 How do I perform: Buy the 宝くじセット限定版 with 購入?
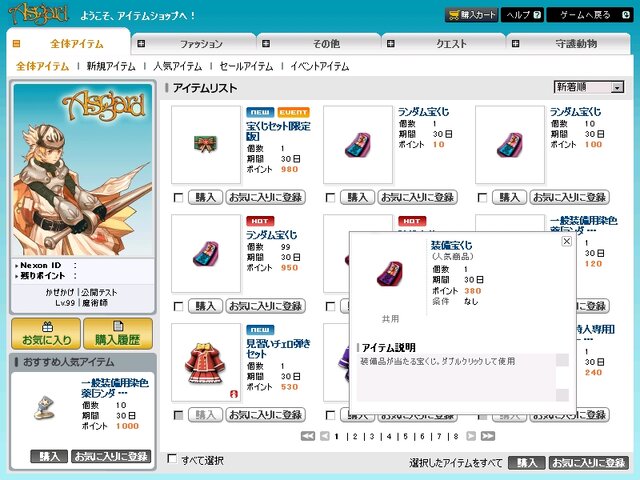[205, 198]
